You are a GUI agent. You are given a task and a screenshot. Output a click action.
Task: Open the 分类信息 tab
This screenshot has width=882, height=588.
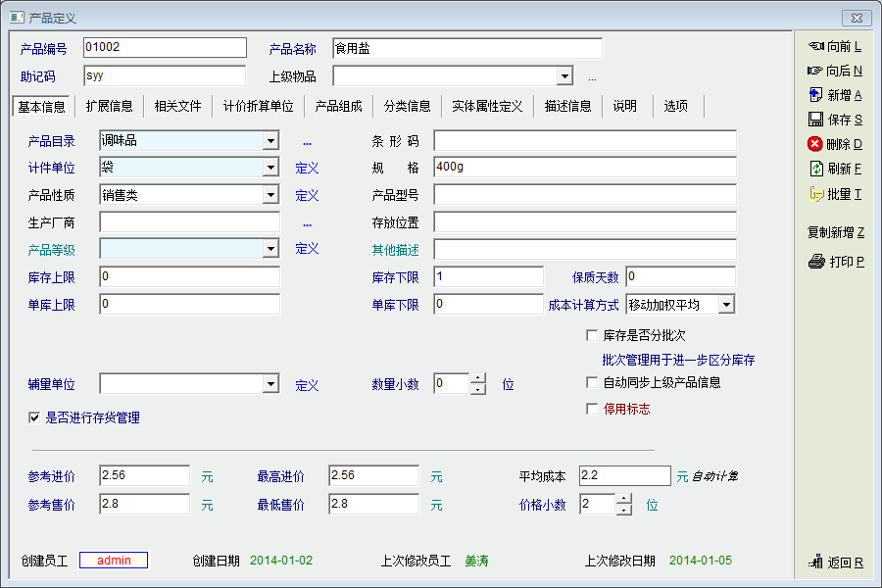pos(407,106)
